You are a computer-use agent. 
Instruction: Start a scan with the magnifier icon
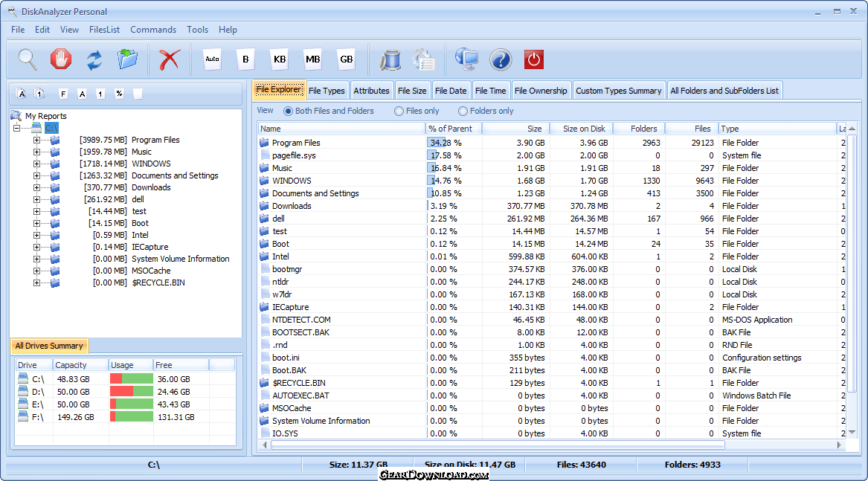coord(28,59)
